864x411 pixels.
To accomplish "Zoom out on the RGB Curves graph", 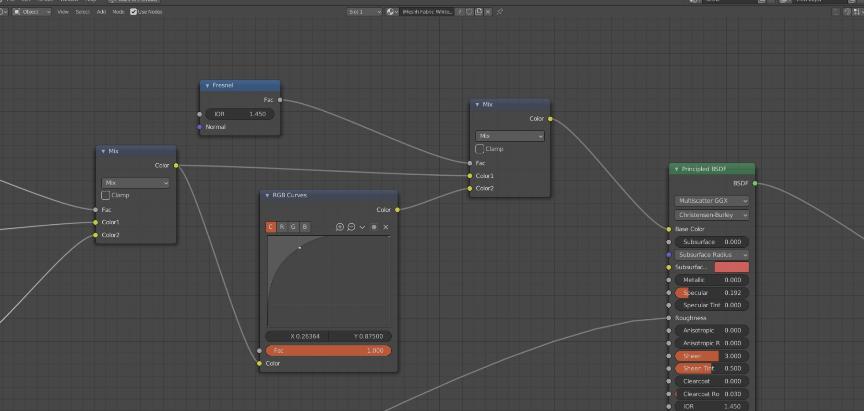I will coord(351,227).
